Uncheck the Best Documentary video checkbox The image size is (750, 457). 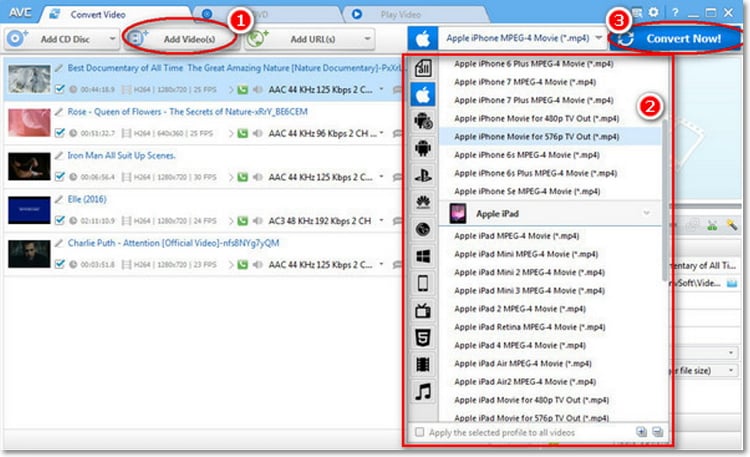coord(60,89)
